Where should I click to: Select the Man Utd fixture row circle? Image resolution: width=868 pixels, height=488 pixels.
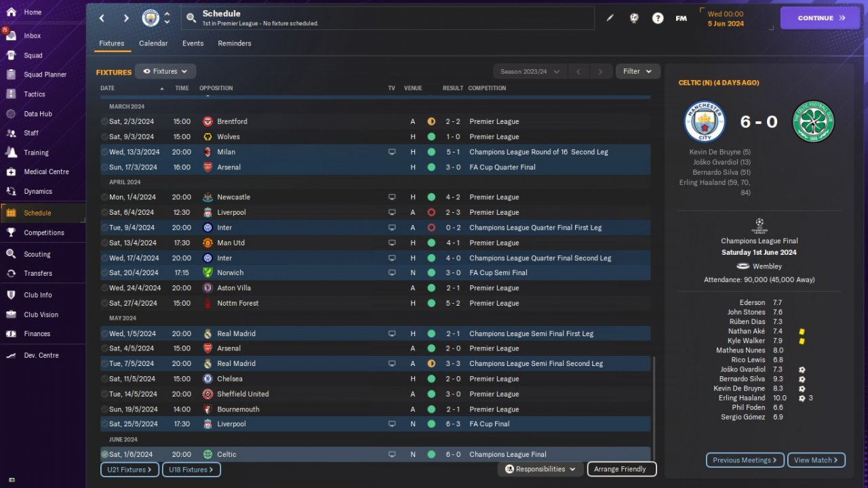pyautogui.click(x=104, y=243)
